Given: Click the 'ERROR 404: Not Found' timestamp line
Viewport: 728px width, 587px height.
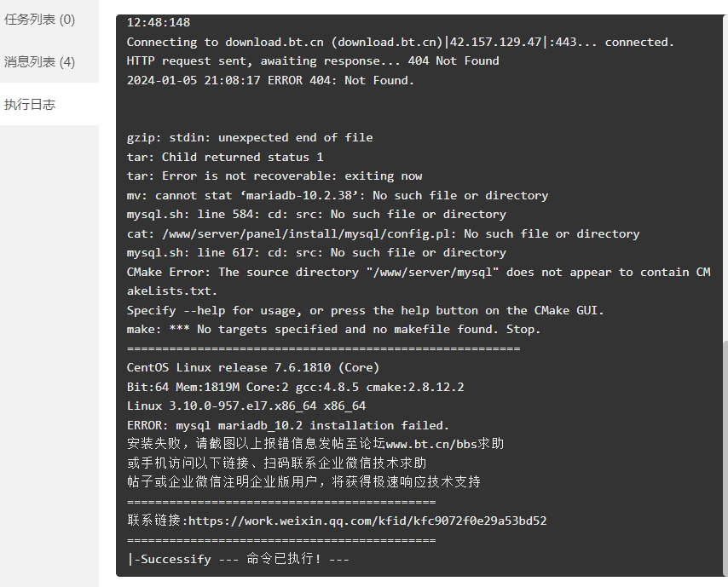Looking at the screenshot, I should click(x=270, y=80).
